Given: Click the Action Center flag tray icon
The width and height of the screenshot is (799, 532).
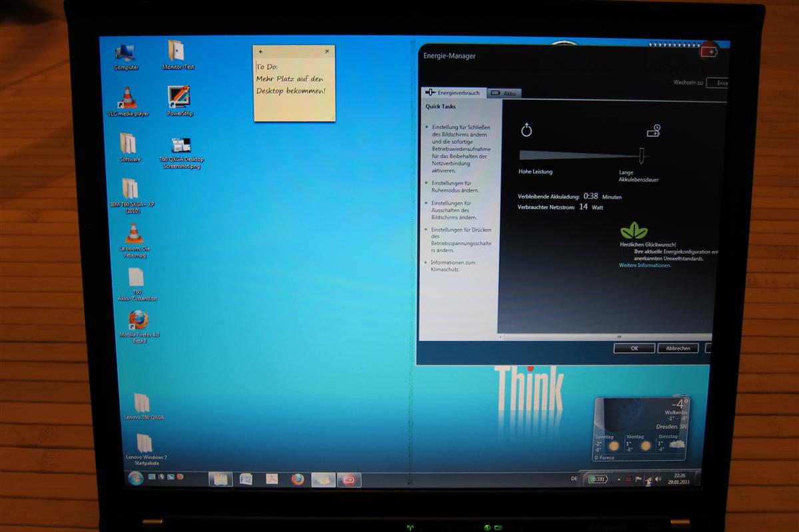Looking at the screenshot, I should (x=639, y=479).
